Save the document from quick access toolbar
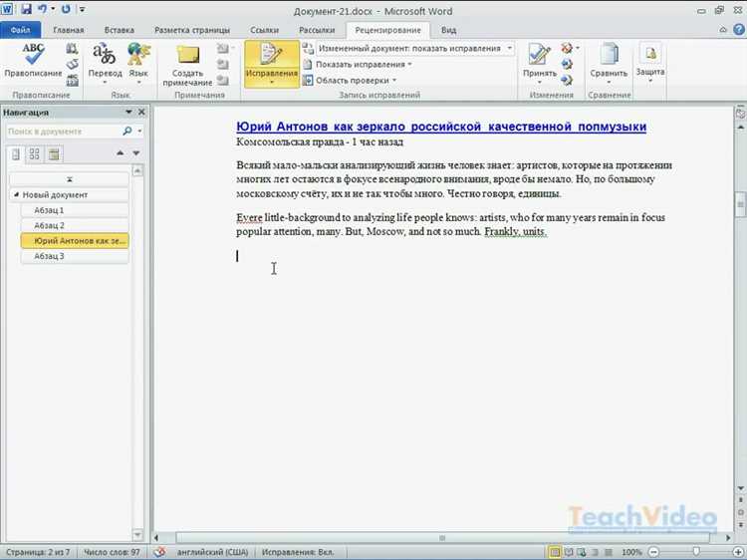Viewport: 747px width, 560px height. pos(26,9)
